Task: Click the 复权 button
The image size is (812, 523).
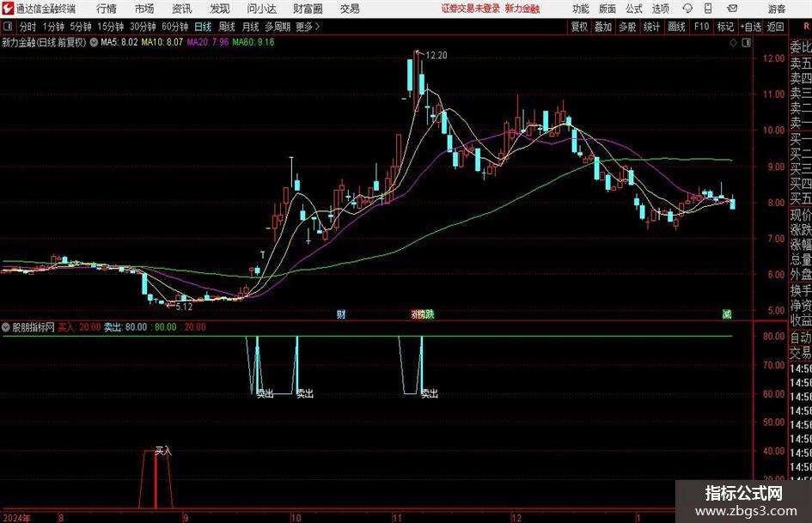Action: (x=579, y=27)
